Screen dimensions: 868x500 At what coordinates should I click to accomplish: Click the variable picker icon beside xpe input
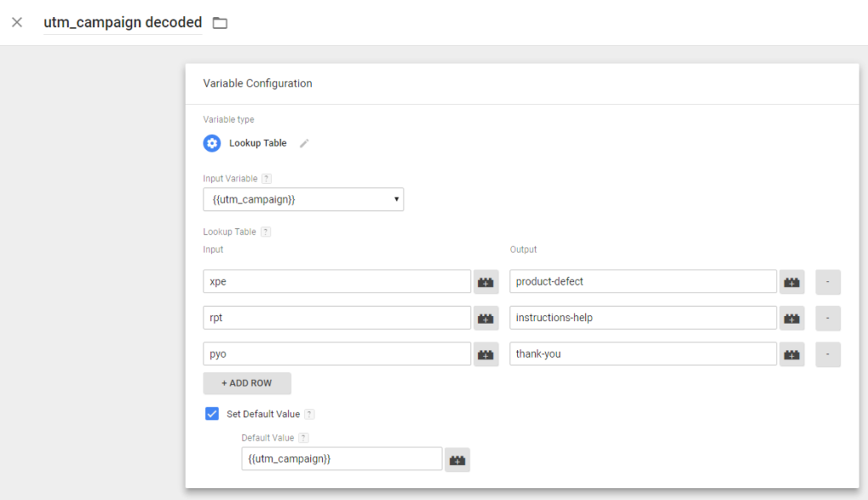pyautogui.click(x=486, y=281)
